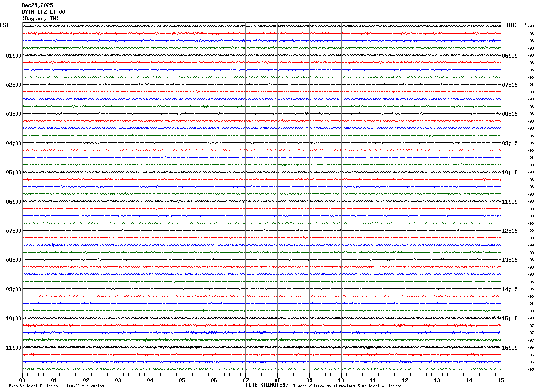This screenshot has width=536, height=392.
Task: Select the 09:00 EST time label
Action: point(13,289)
